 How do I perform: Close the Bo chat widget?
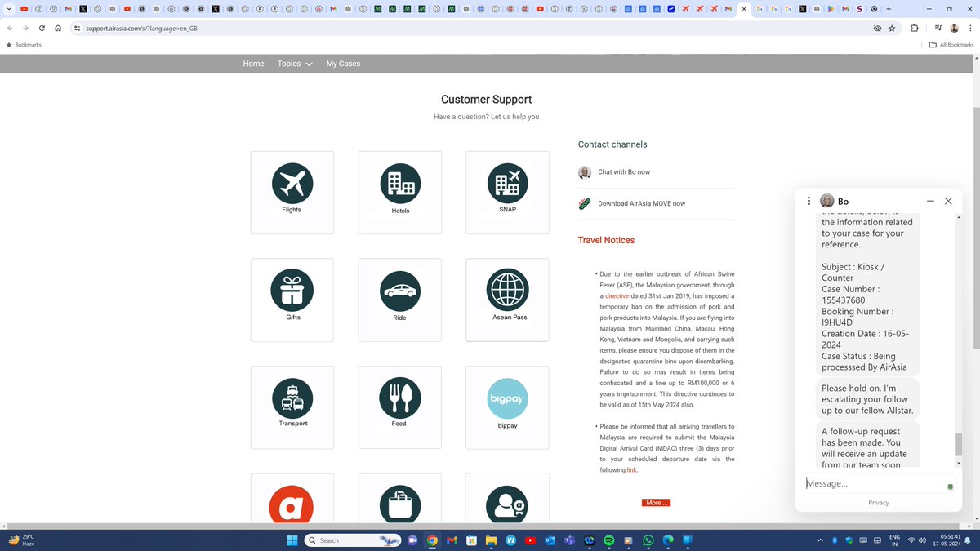coord(948,201)
